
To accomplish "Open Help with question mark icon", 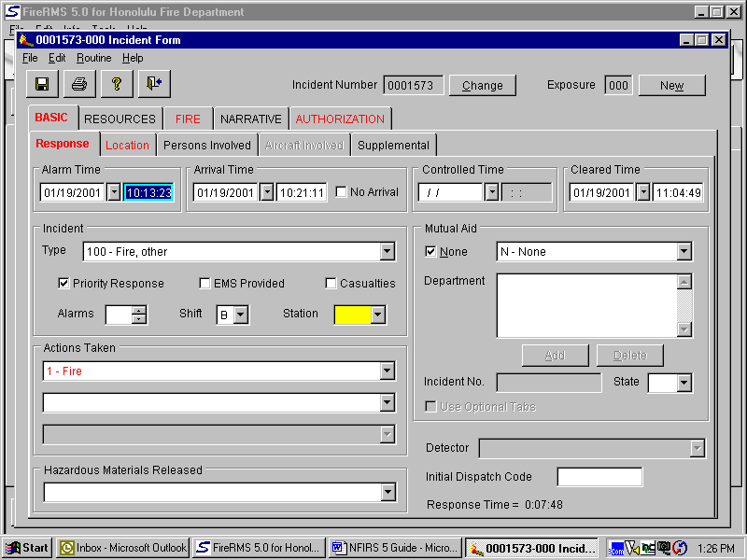I will tap(117, 84).
